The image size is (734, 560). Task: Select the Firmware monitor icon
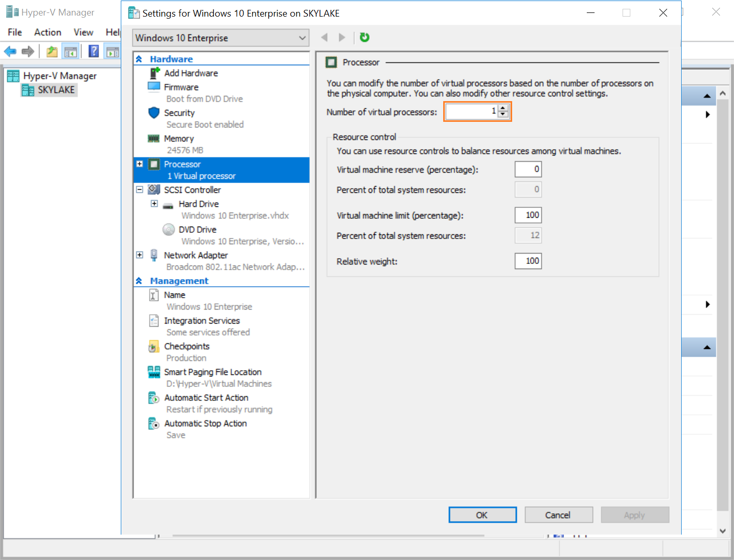154,87
